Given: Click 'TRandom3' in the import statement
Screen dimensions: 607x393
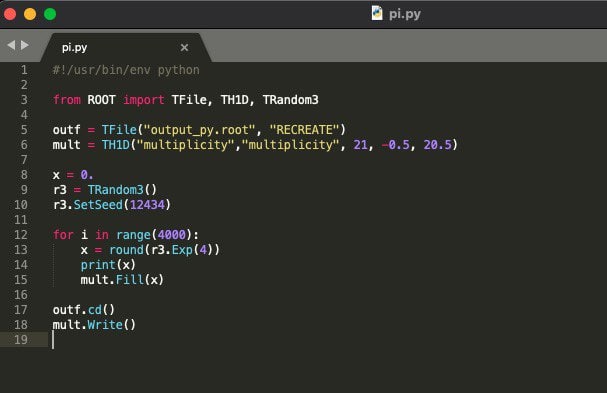Looking at the screenshot, I should [x=291, y=100].
